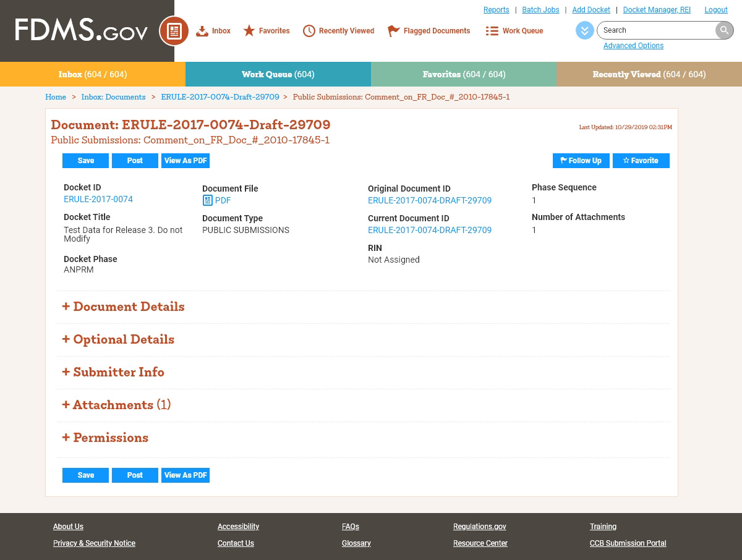Screen dimensions: 742x560
Task: Click the bottom Post button
Action: [x=135, y=475]
